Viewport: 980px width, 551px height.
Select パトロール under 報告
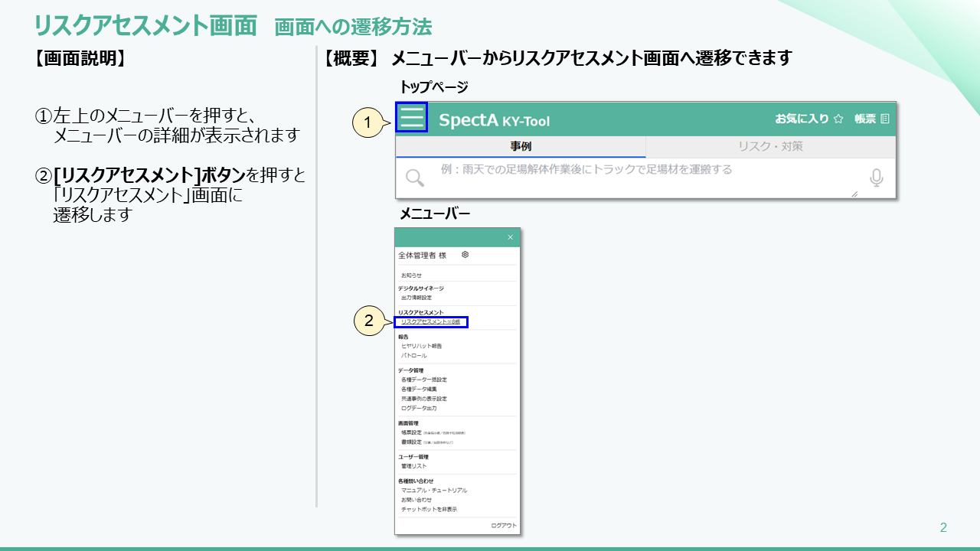(414, 356)
